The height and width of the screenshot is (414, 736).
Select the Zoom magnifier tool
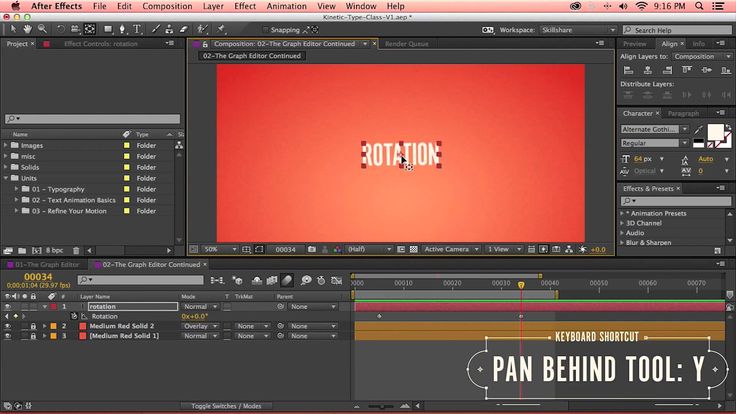point(42,29)
